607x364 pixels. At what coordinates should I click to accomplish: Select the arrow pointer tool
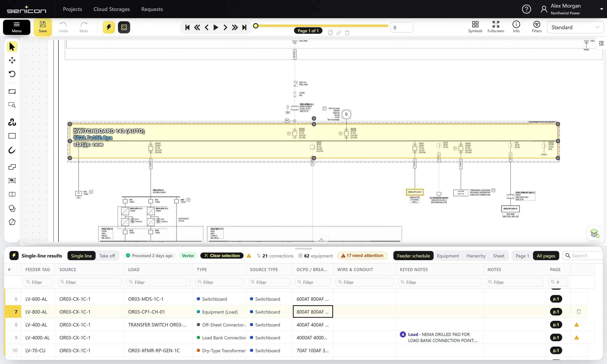[x=12, y=47]
